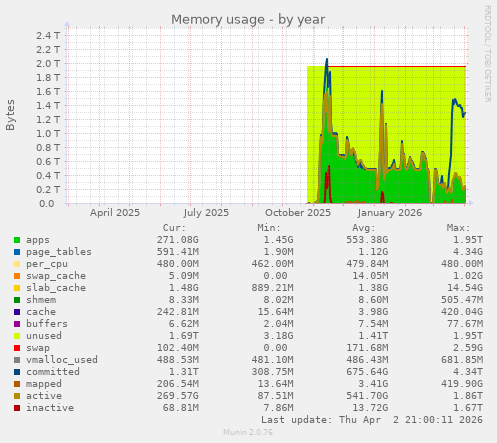Click the apps legend color swatch
The height and width of the screenshot is (443, 497).
pyautogui.click(x=17, y=240)
